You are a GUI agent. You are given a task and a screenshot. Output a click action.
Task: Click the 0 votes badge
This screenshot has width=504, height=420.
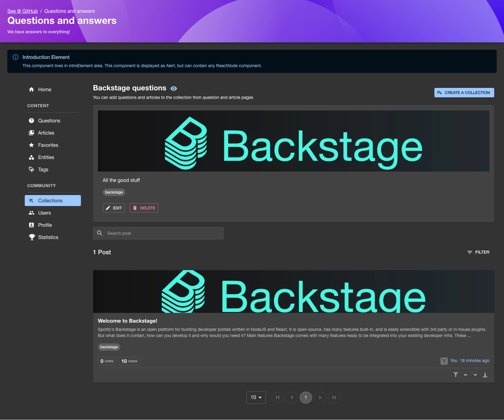pos(107,361)
